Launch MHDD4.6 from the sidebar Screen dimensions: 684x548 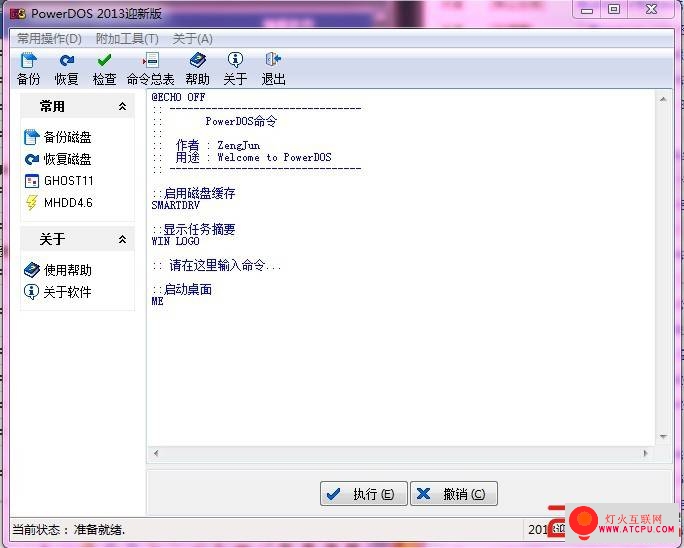[x=68, y=202]
